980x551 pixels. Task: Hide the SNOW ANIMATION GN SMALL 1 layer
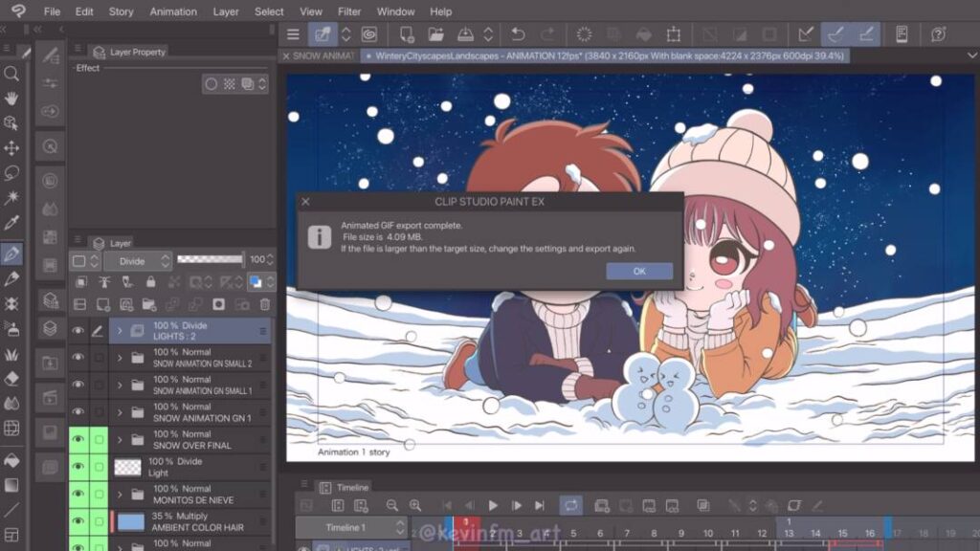[78, 385]
